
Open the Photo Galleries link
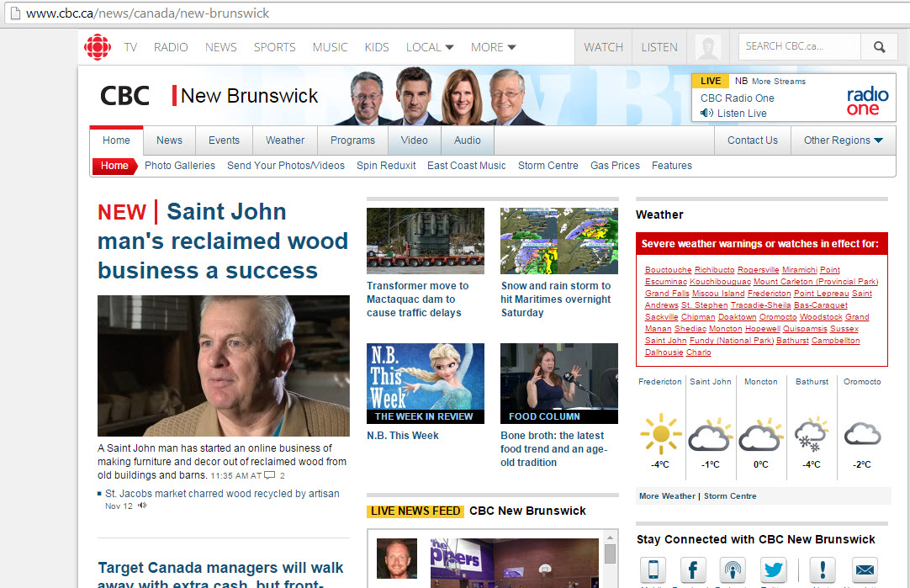pyautogui.click(x=180, y=166)
